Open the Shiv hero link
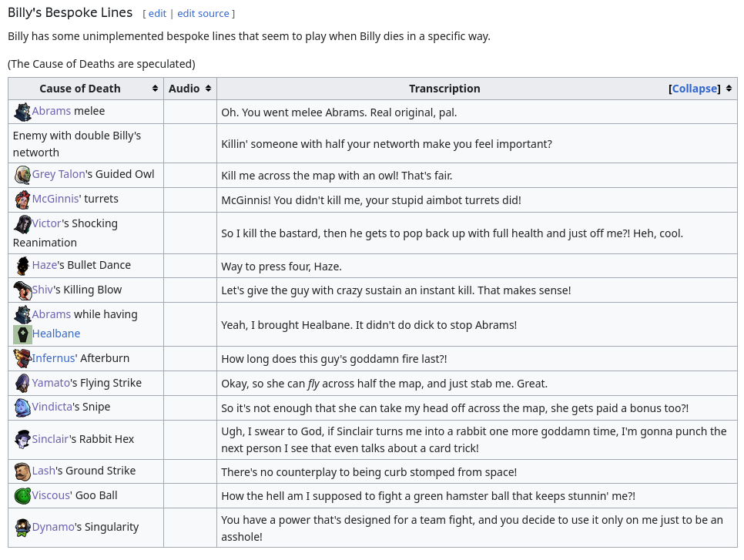Screen dimensions: 744x560 42,290
